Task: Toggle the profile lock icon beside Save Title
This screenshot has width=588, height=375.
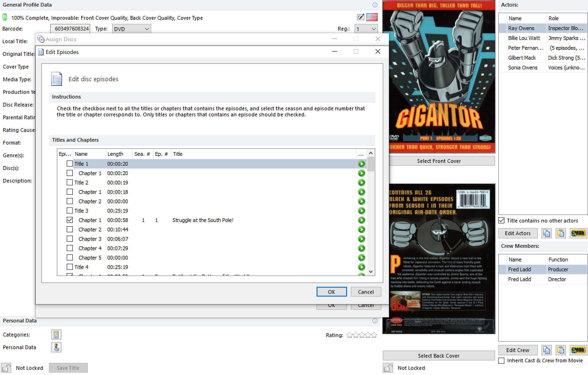Action: tap(6, 368)
